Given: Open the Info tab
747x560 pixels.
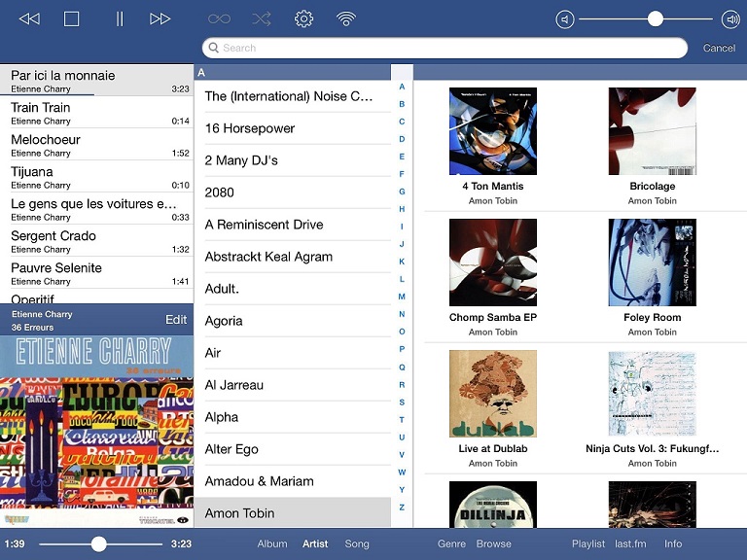Looking at the screenshot, I should point(673,543).
